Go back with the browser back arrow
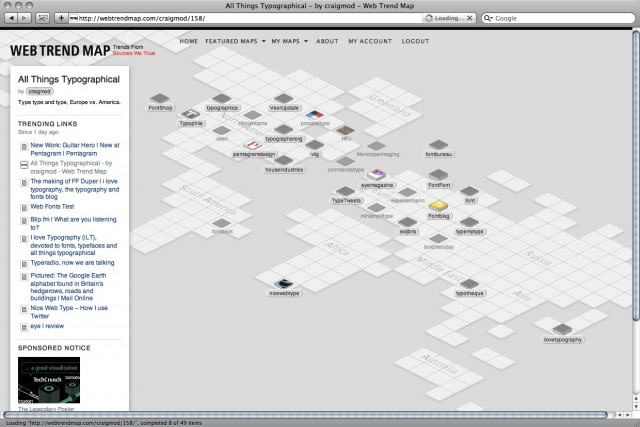Image resolution: width=640 pixels, height=427 pixels. [x=11, y=18]
